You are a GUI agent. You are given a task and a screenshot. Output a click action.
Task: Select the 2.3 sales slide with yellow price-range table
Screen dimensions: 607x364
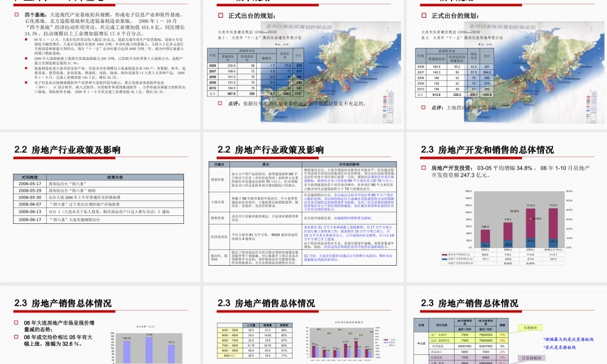303,325
